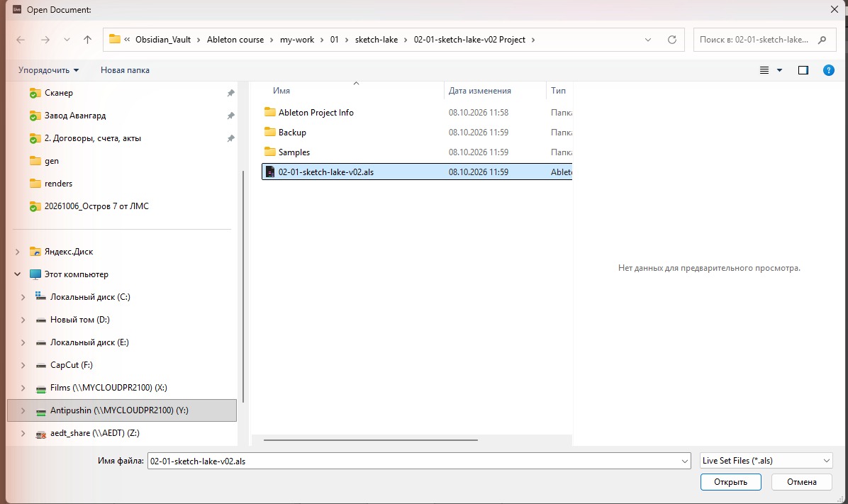The height and width of the screenshot is (504, 848).
Task: Select the Ableton Project Info folder
Action: 316,113
